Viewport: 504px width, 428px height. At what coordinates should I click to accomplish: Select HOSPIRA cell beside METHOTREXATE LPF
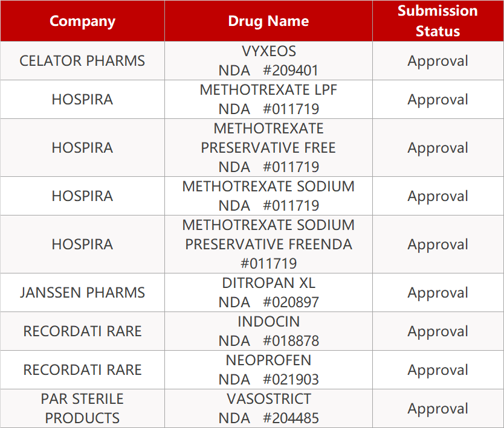pyautogui.click(x=82, y=100)
